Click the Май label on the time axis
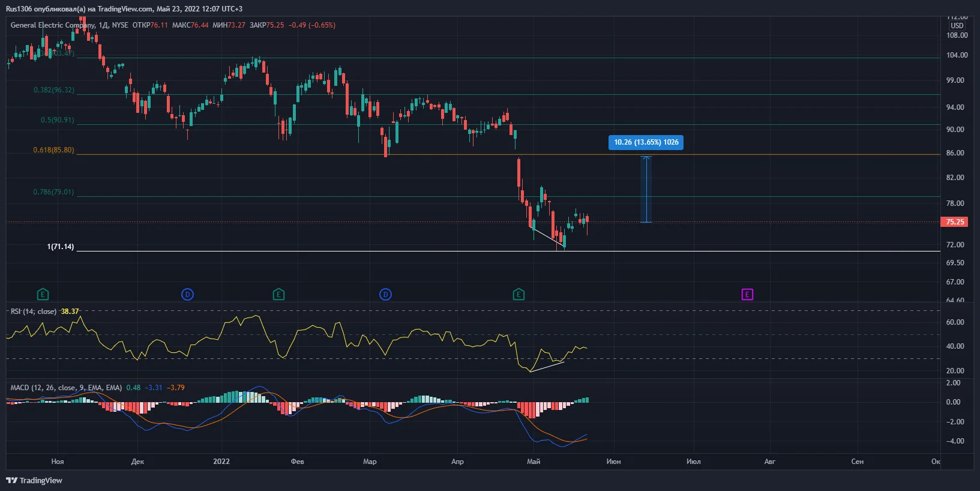Screen dimensions: 980x491 534,462
